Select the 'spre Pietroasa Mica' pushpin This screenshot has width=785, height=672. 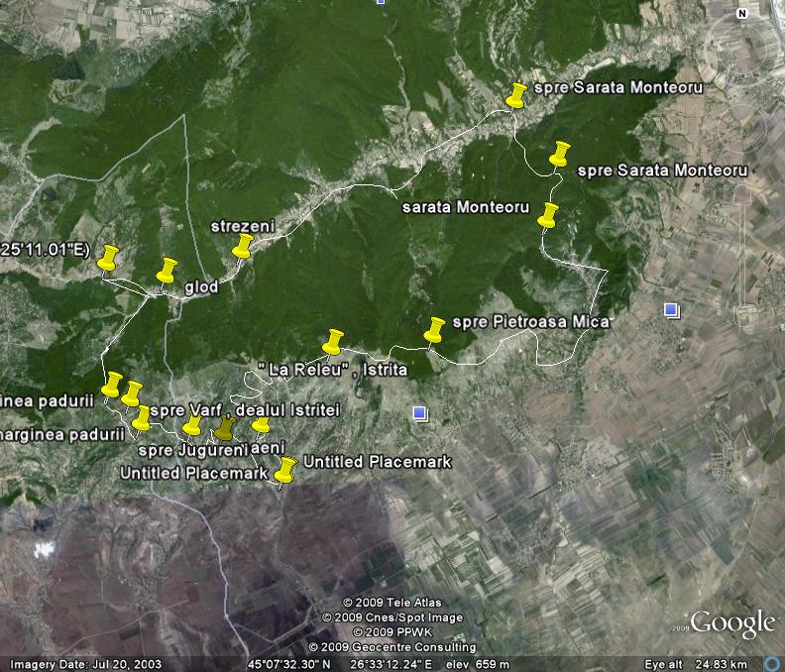click(434, 330)
